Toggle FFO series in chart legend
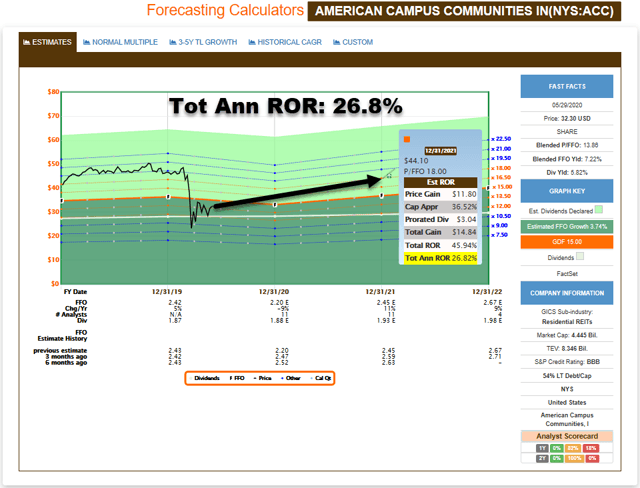The width and height of the screenshot is (640, 488). click(237, 378)
